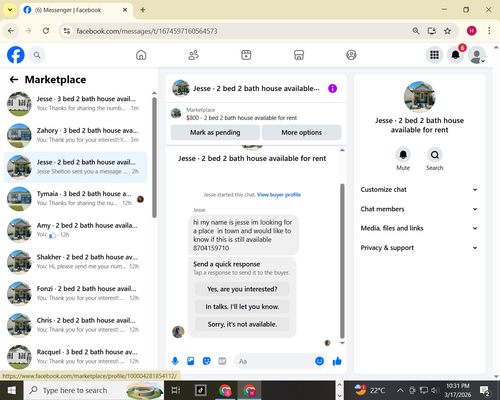500x400 pixels.
Task: Bookmark this page with star icon
Action: pos(447,31)
